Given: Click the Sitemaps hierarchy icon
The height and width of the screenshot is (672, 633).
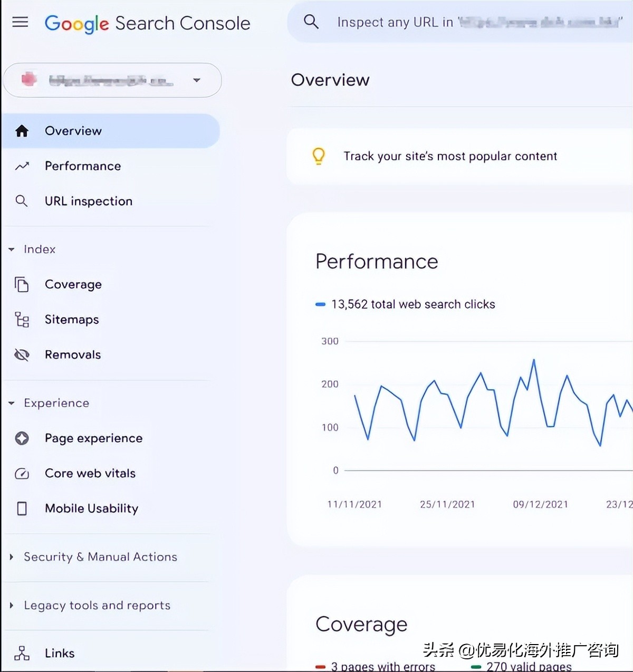Looking at the screenshot, I should point(22,319).
